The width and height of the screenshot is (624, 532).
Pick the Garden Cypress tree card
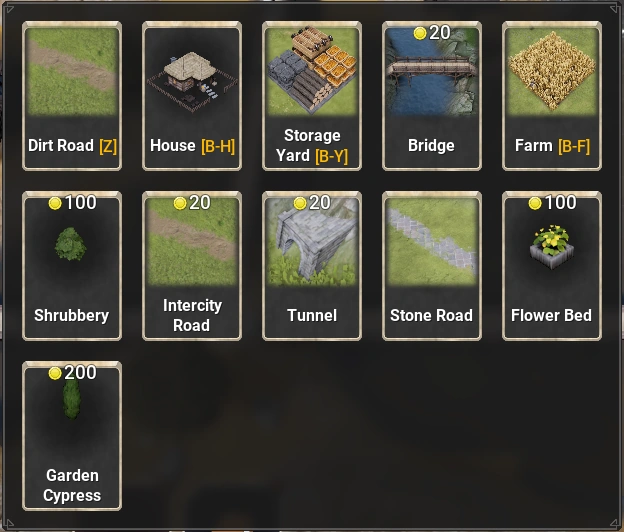click(x=72, y=436)
